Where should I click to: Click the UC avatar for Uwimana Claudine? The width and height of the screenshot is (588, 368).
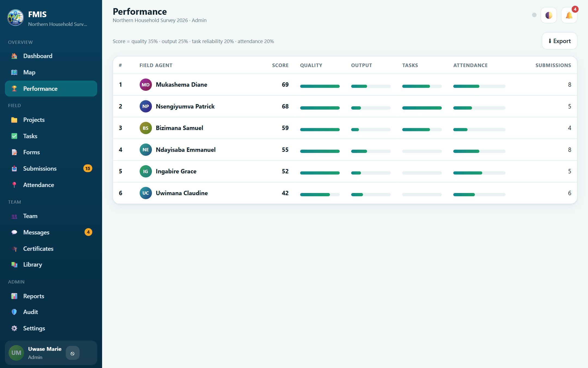coord(146,193)
